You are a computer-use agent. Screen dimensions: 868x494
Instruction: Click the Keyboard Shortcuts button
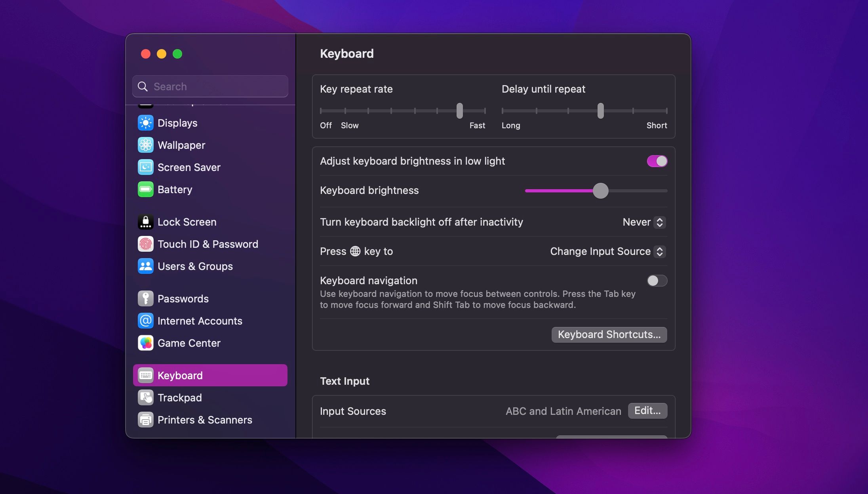coord(609,334)
